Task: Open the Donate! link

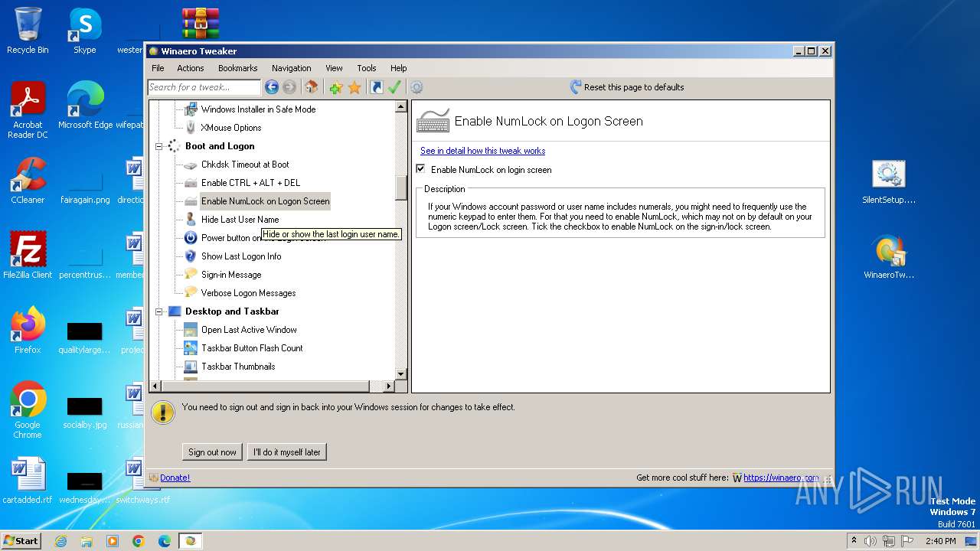Action: coord(175,478)
